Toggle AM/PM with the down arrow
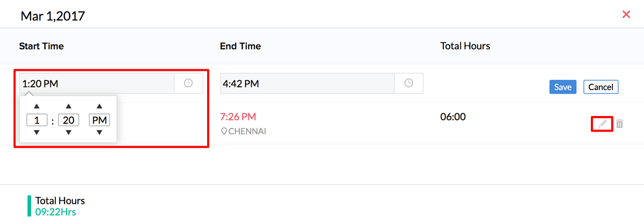 (99, 133)
